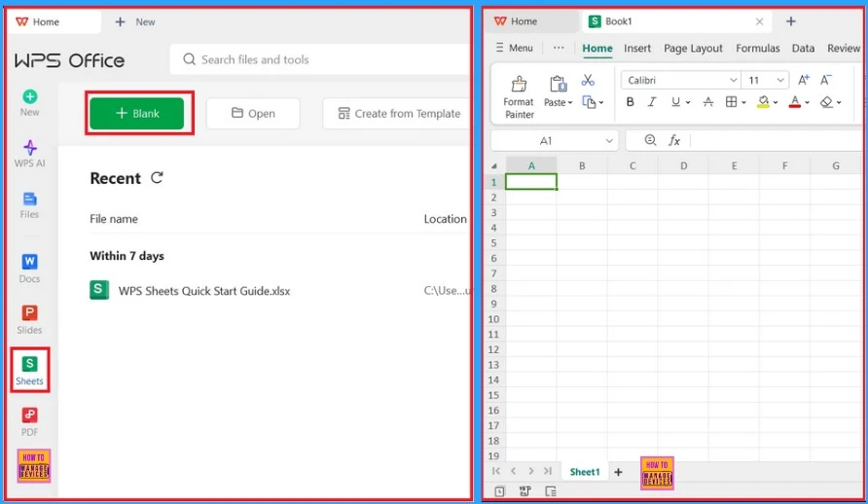Expand the borders dropdown arrow

pyautogui.click(x=743, y=102)
